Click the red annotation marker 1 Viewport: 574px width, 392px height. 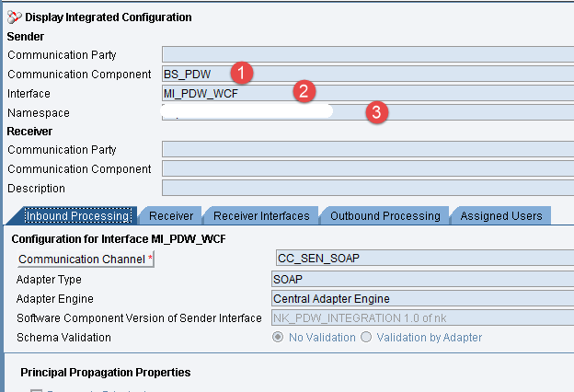point(242,72)
